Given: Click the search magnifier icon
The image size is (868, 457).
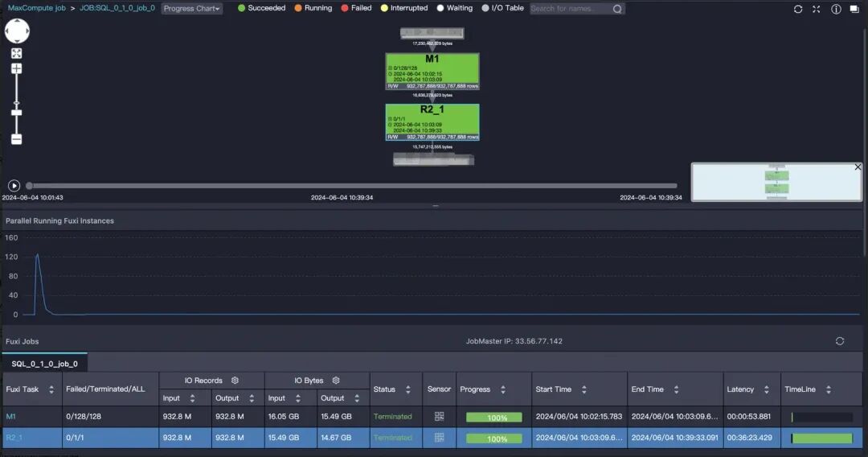Looking at the screenshot, I should click(x=617, y=9).
